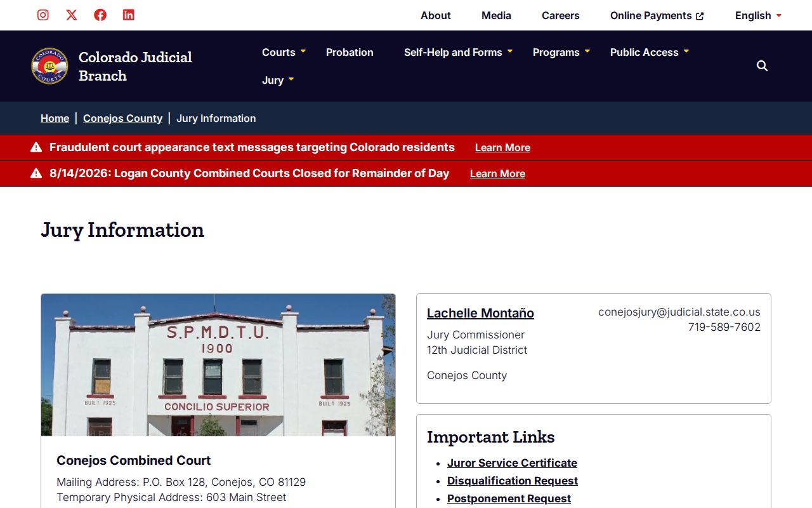The image size is (812, 508).
Task: Click the courthouse building photo
Action: coord(218,365)
